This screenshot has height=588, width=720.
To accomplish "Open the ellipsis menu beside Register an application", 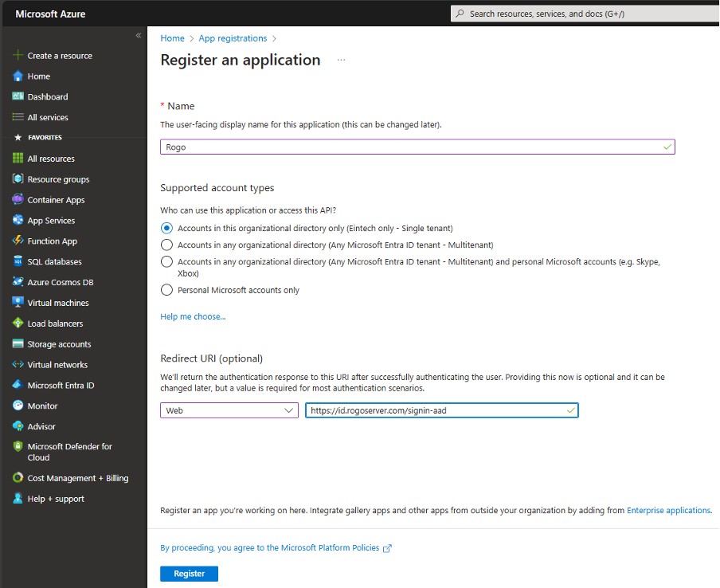I will point(341,60).
